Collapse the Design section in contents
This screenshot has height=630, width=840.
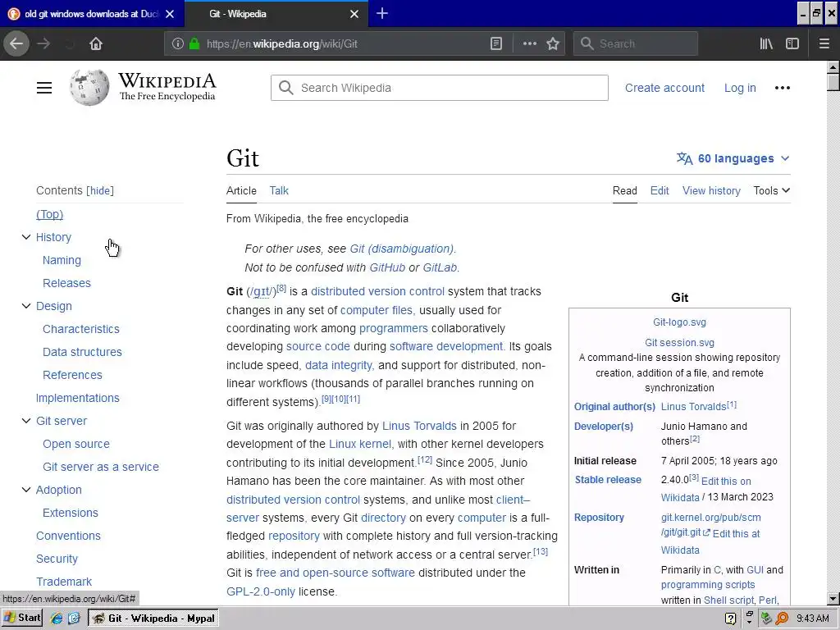(x=25, y=306)
